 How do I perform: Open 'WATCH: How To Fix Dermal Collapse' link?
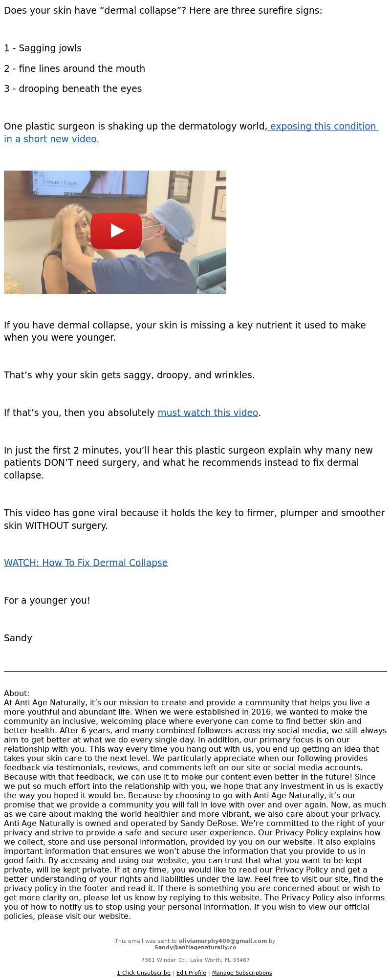tap(86, 563)
